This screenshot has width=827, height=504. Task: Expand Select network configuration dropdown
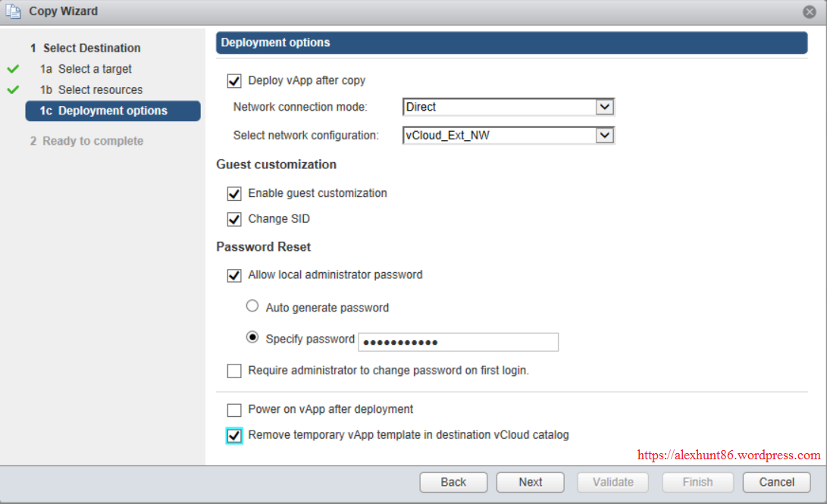(604, 136)
